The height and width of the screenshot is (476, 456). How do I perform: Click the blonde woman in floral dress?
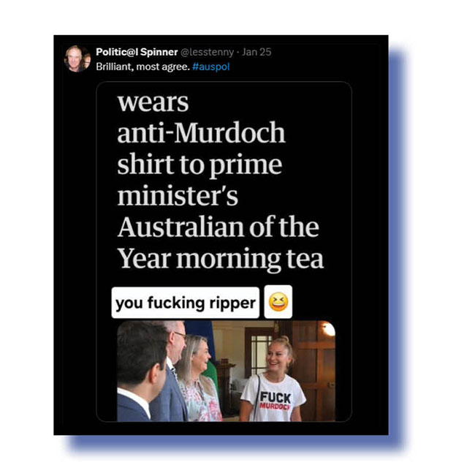pyautogui.click(x=199, y=379)
